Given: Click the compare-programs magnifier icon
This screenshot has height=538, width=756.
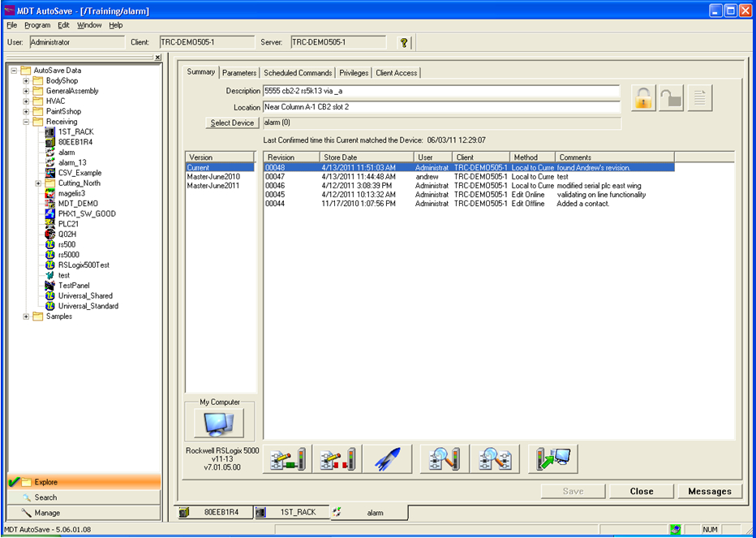Looking at the screenshot, I should [495, 458].
